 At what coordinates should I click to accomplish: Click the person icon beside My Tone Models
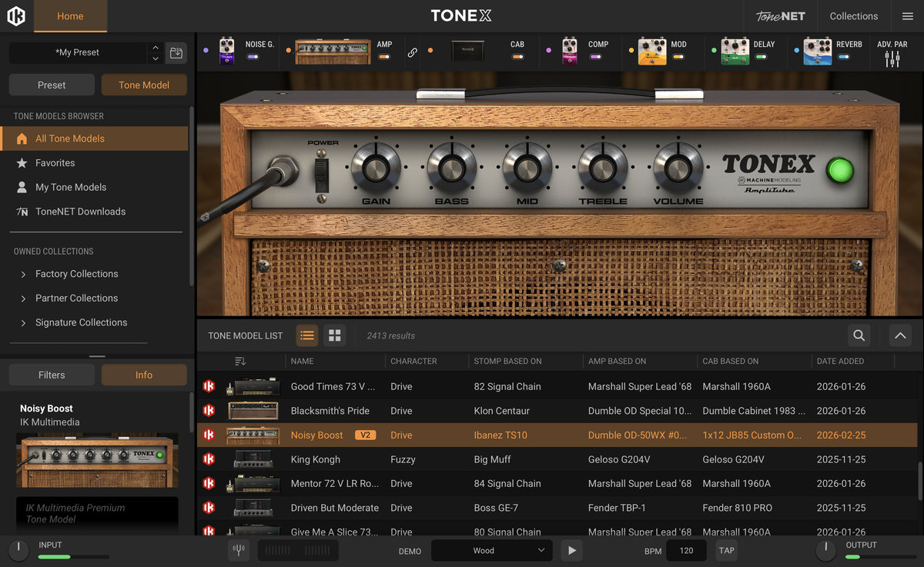22,187
